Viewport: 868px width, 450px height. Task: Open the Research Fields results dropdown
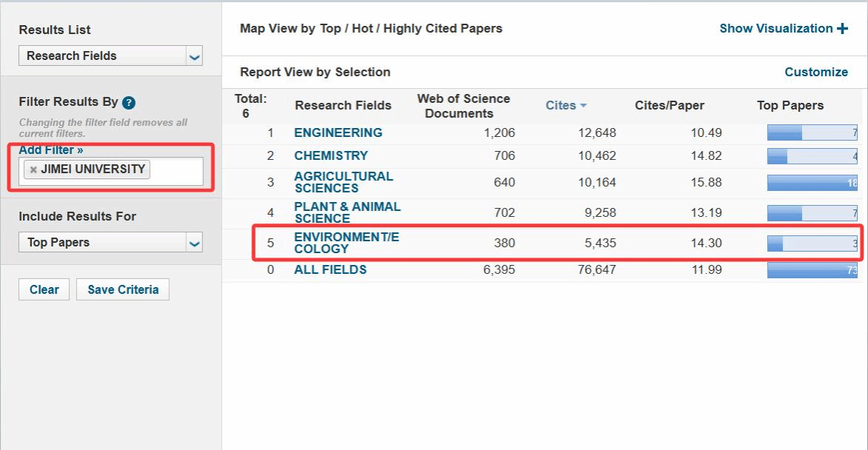click(194, 56)
